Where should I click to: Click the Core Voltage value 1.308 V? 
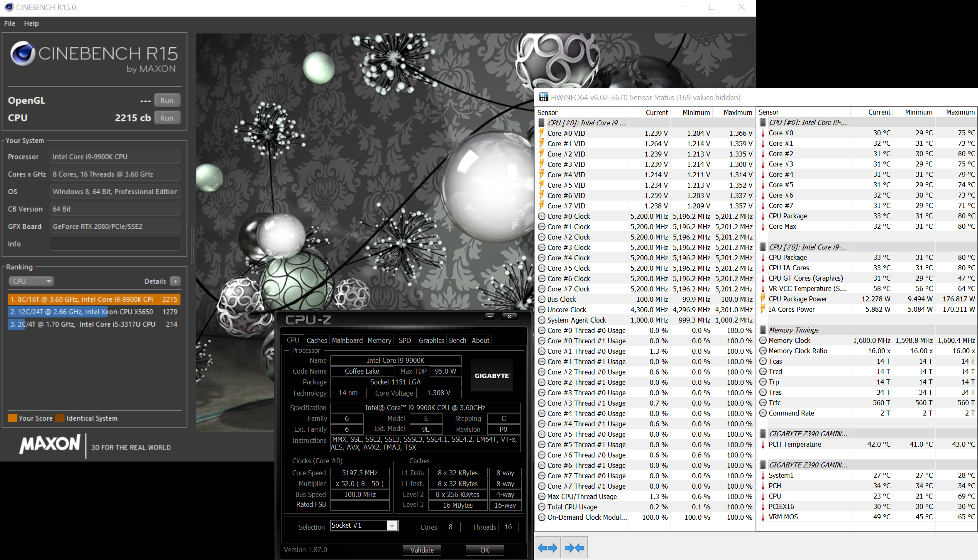(x=438, y=393)
